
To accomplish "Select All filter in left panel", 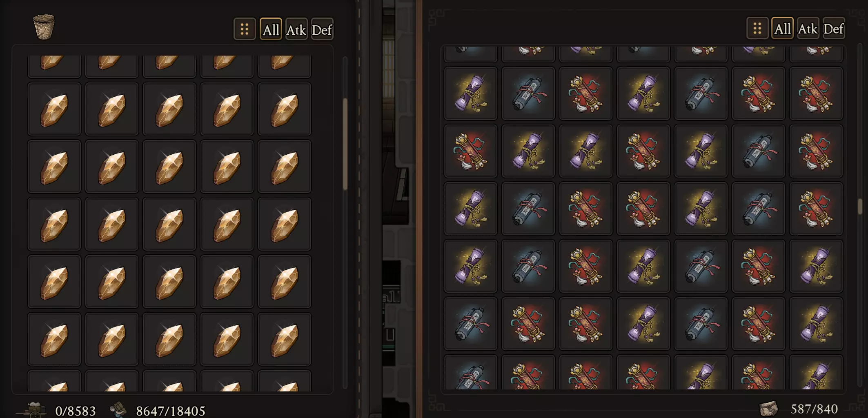I will [271, 29].
